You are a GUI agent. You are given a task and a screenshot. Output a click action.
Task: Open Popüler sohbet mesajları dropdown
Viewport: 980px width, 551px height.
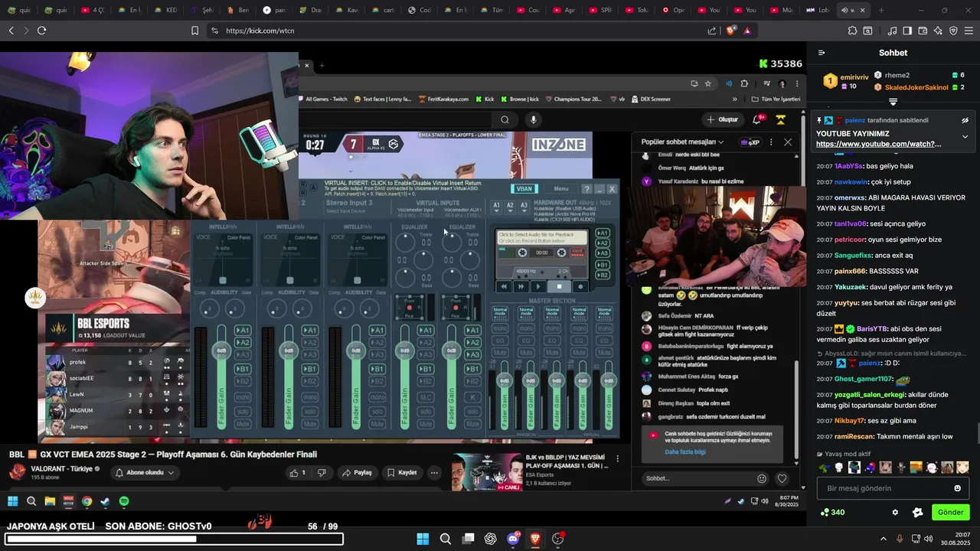pos(682,142)
